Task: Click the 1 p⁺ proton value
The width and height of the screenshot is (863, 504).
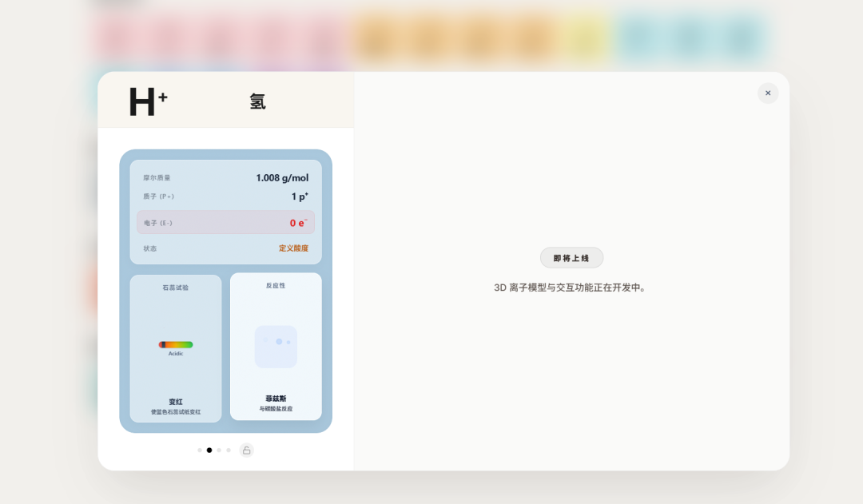Action: [x=299, y=196]
